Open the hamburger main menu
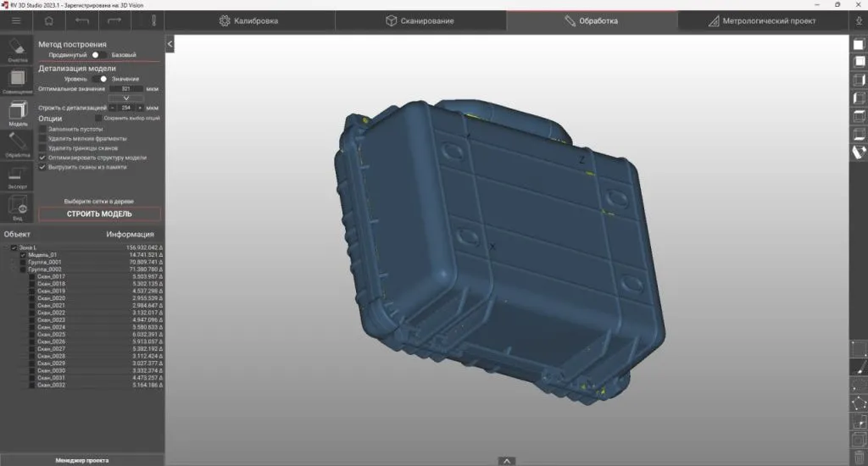868x466 pixels. point(16,20)
